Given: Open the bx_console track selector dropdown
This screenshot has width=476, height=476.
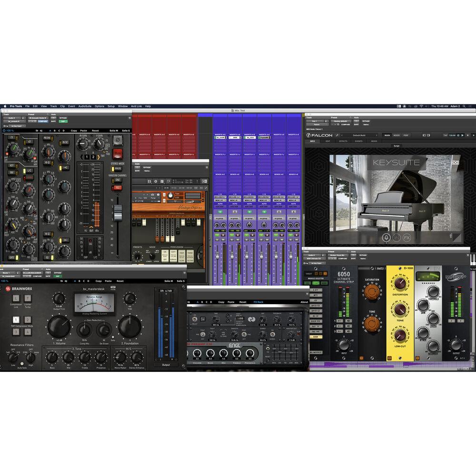Looking at the screenshot, I should (11, 118).
